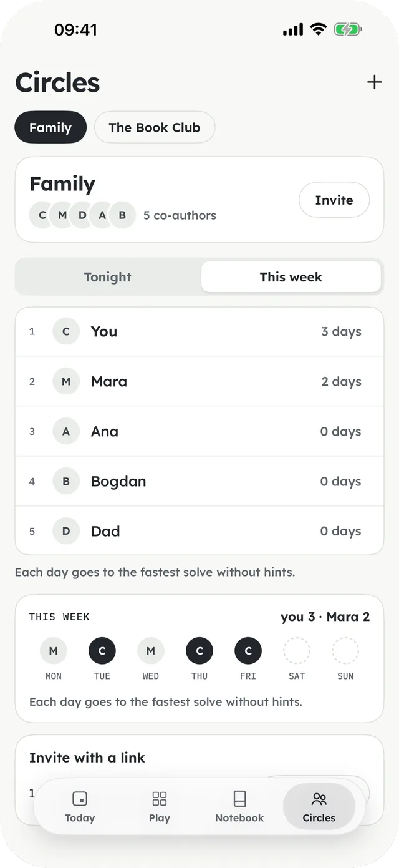This screenshot has height=868, width=399.
Task: Tap the Tuesday C winner badge
Action: pos(102,651)
